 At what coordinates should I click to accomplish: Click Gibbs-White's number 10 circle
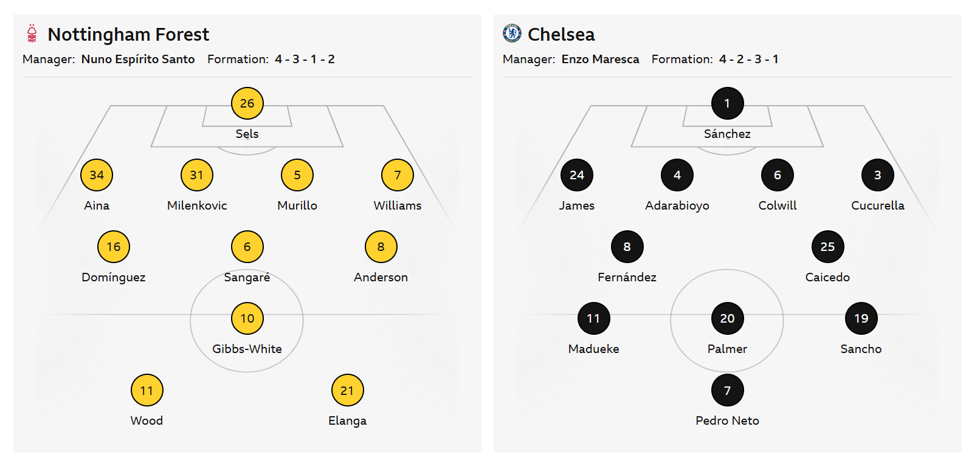coord(247,318)
